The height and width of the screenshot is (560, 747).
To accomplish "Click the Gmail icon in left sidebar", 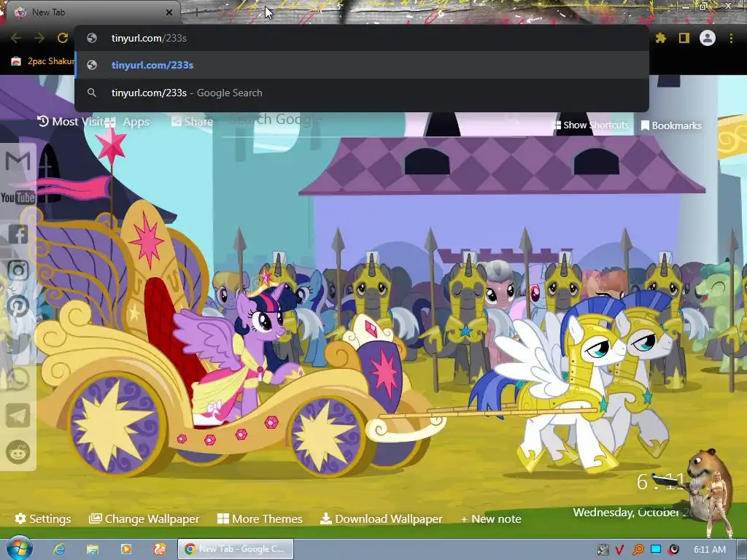I will 18,161.
